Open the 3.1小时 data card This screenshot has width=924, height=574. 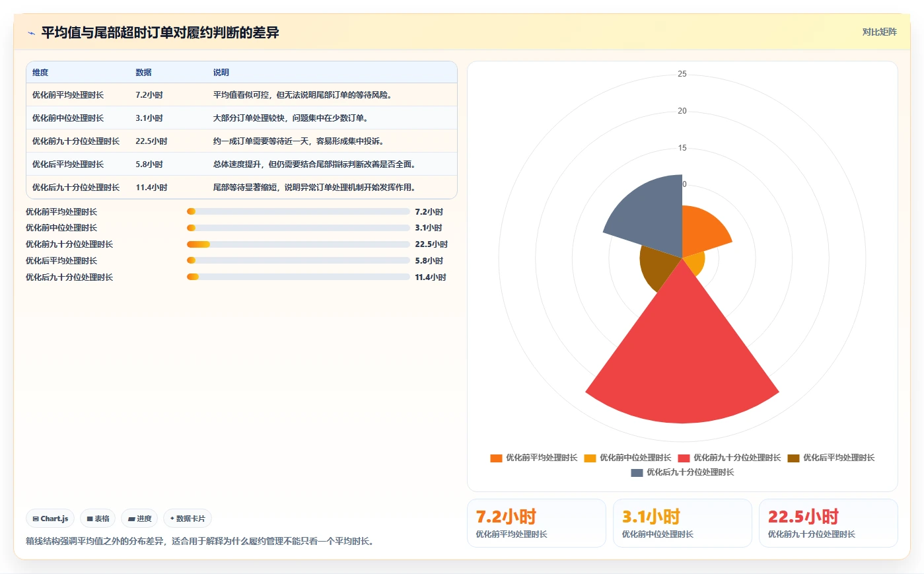click(x=682, y=523)
